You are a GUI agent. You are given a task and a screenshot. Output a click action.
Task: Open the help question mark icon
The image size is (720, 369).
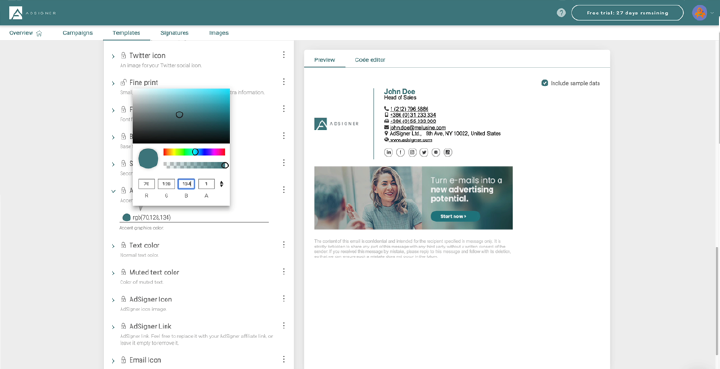pyautogui.click(x=561, y=13)
